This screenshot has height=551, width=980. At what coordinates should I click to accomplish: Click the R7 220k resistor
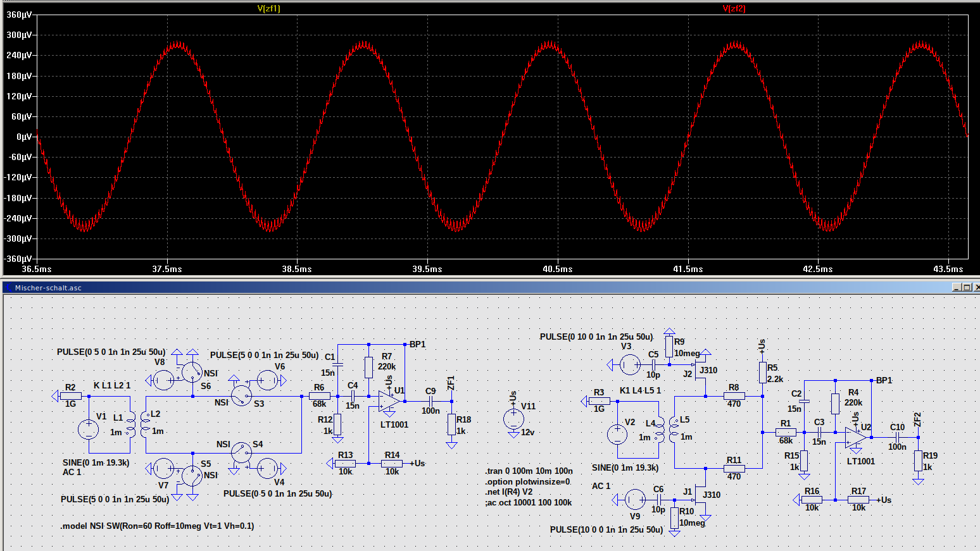(368, 367)
